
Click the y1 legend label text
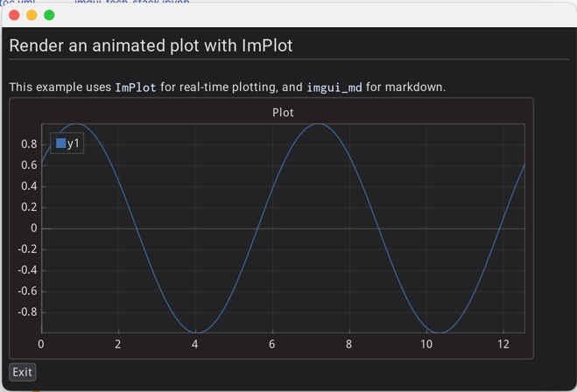coord(74,143)
